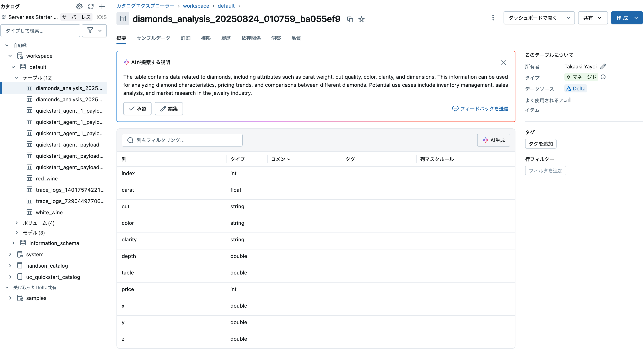The width and height of the screenshot is (644, 354).
Task: Create a new catalog with the plus icon
Action: tap(102, 6)
